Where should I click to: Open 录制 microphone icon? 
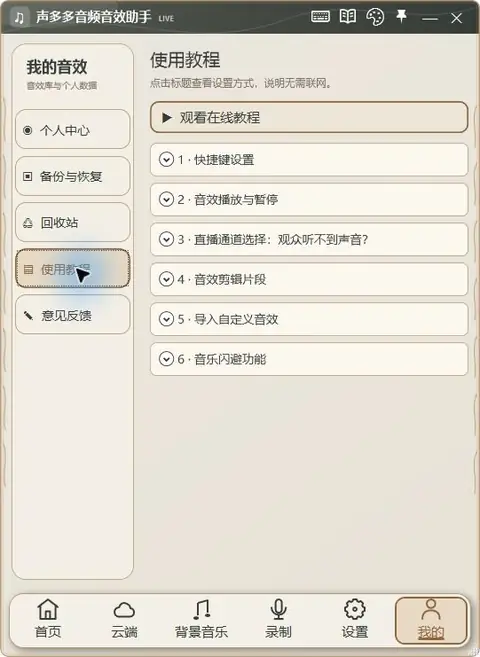(x=278, y=609)
